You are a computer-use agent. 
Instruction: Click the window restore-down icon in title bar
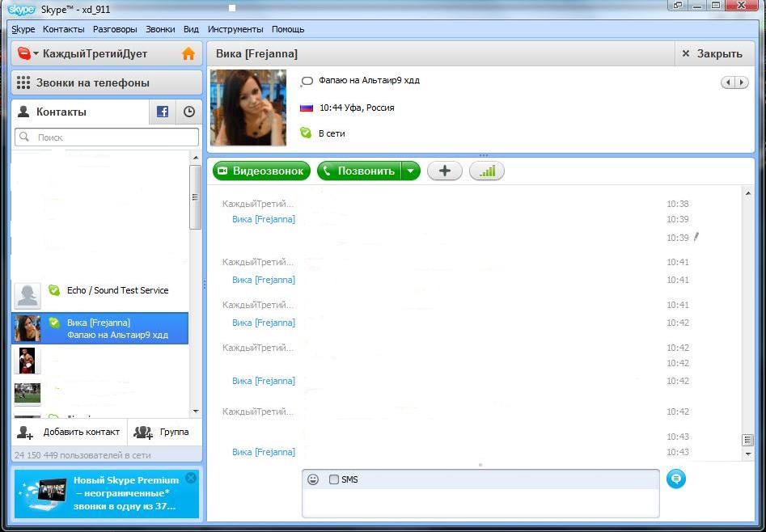click(678, 6)
